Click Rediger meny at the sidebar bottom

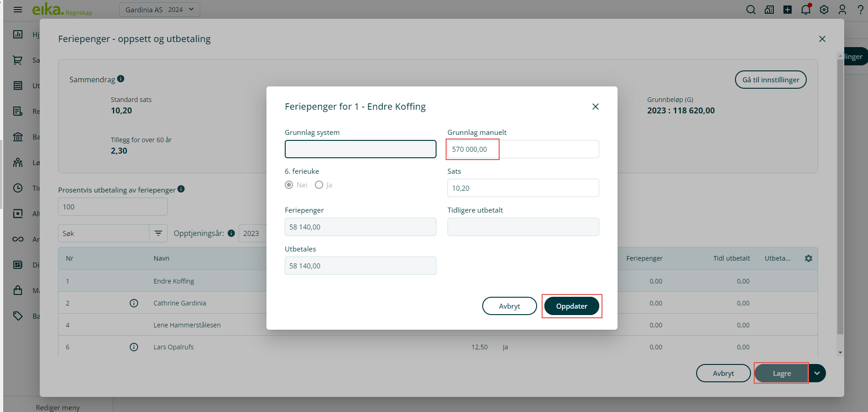pyautogui.click(x=58, y=407)
